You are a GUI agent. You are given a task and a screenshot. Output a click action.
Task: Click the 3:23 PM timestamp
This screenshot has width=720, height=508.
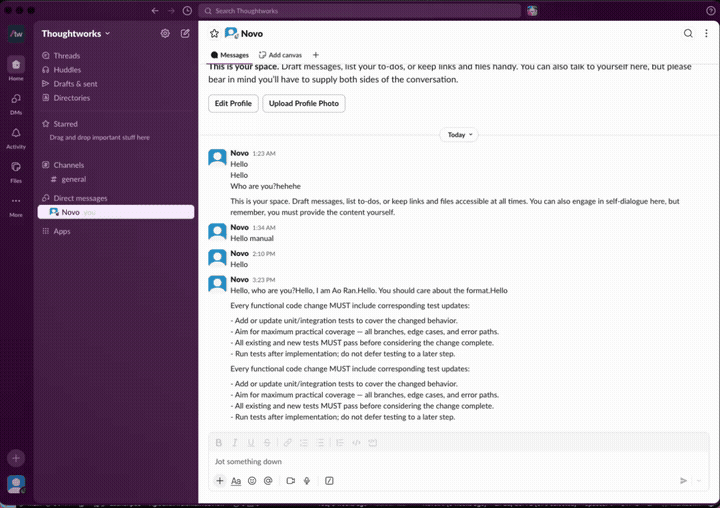(x=264, y=280)
